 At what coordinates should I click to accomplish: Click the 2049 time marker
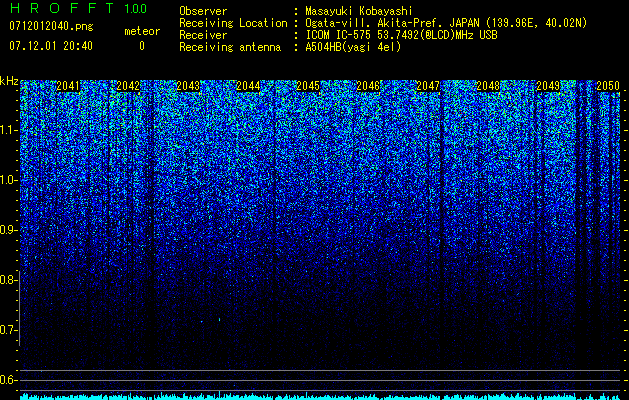point(548,86)
